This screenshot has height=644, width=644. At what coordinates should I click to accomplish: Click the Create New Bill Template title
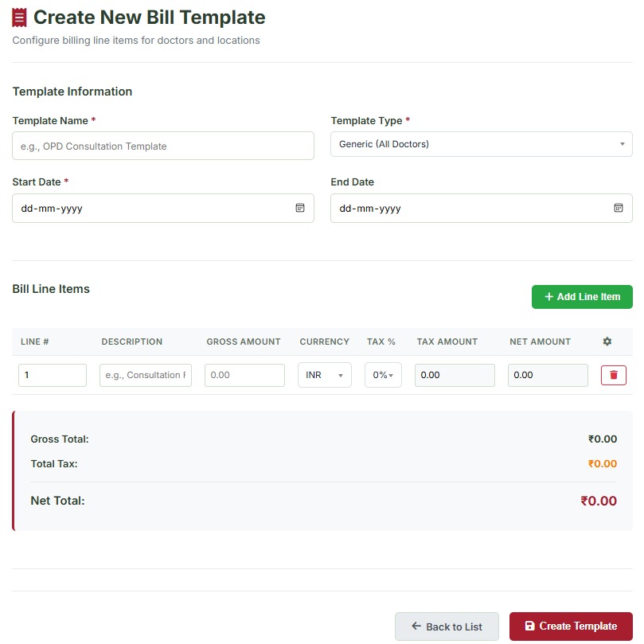149,18
